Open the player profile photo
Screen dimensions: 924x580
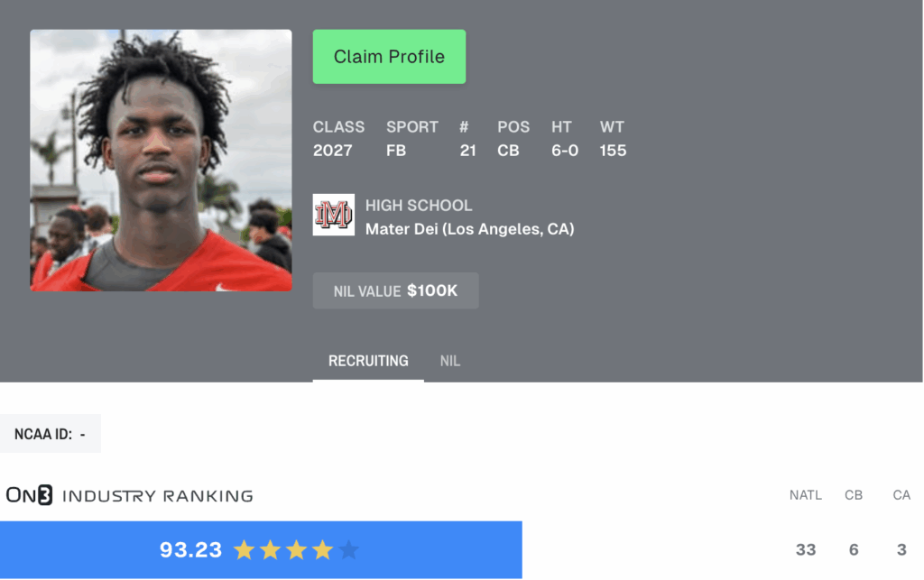coord(161,161)
